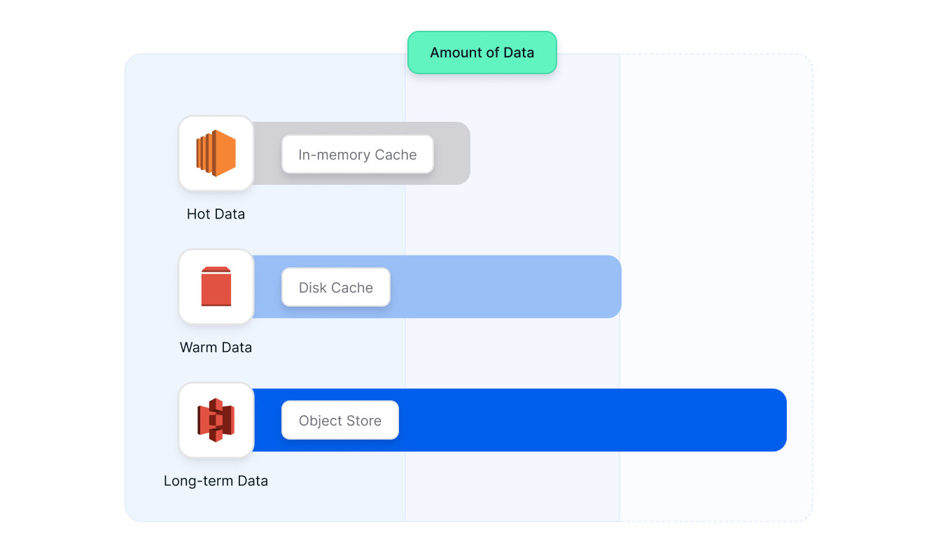Screen dimensions: 938x560
Task: Click dark blue bar inside the middle column
Action: (511, 420)
